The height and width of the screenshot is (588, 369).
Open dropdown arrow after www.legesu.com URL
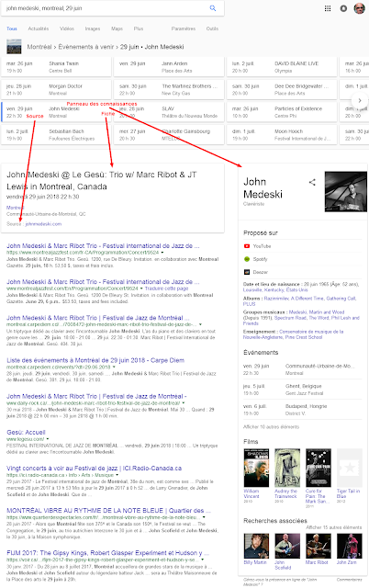click(x=48, y=439)
